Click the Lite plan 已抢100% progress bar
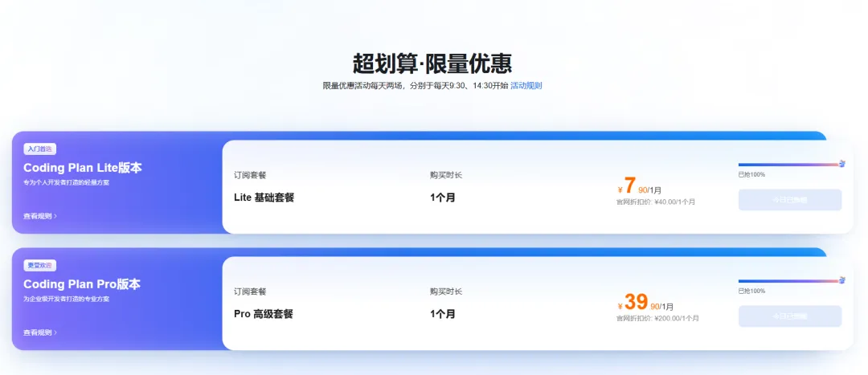Image resolution: width=868 pixels, height=375 pixels. click(789, 165)
